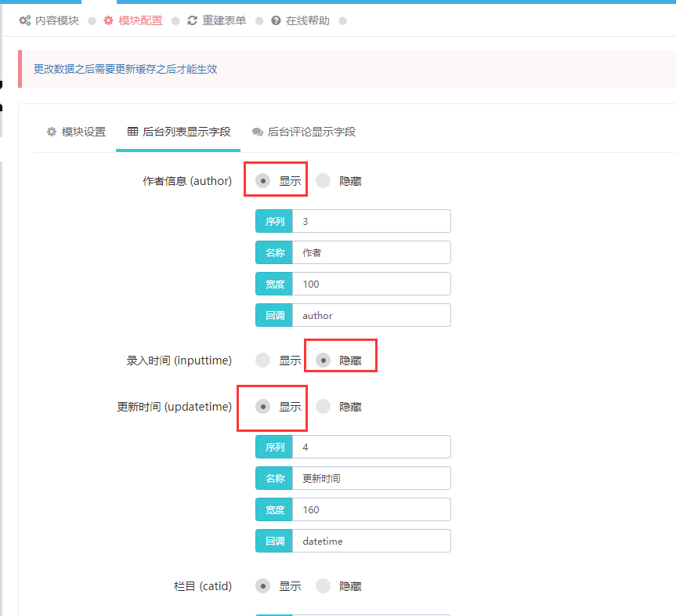676x616 pixels.
Task: Click the 模块设置 tab gear icon
Action: [52, 132]
